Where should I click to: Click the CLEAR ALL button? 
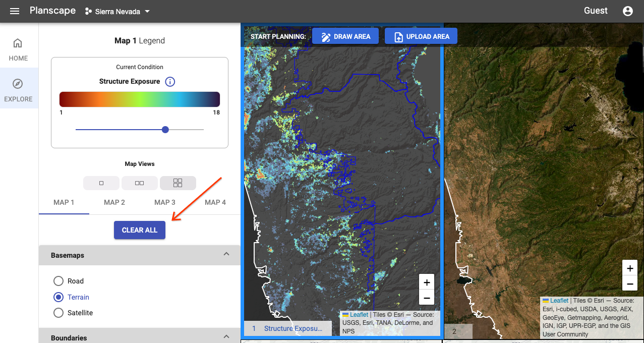(139, 230)
